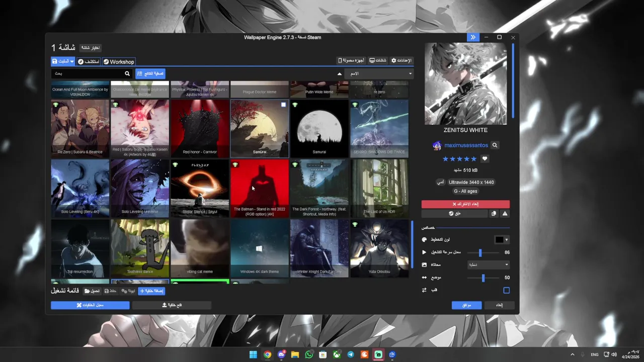The width and height of the screenshot is (644, 362).
Task: Click the playlist Load (تحميل) folder button
Action: pos(92,291)
